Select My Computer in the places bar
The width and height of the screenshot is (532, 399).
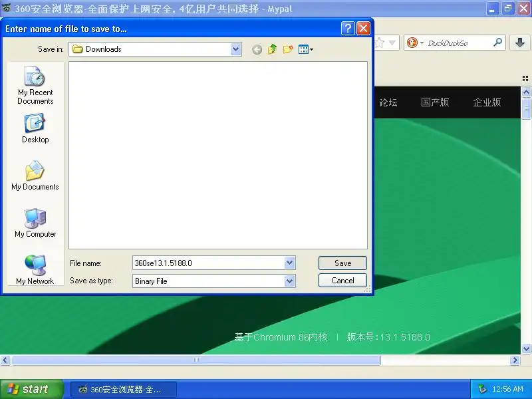coord(35,223)
